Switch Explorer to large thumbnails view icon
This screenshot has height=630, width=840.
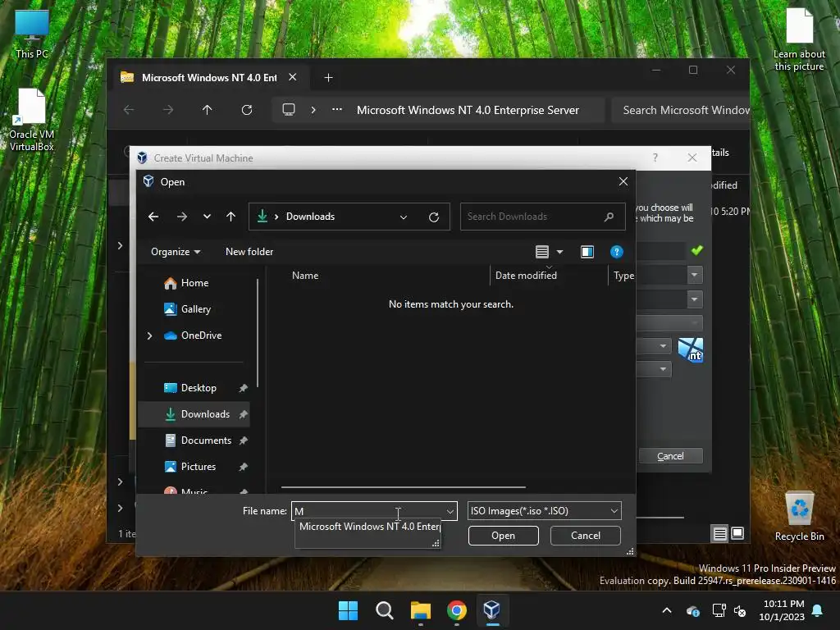(737, 533)
